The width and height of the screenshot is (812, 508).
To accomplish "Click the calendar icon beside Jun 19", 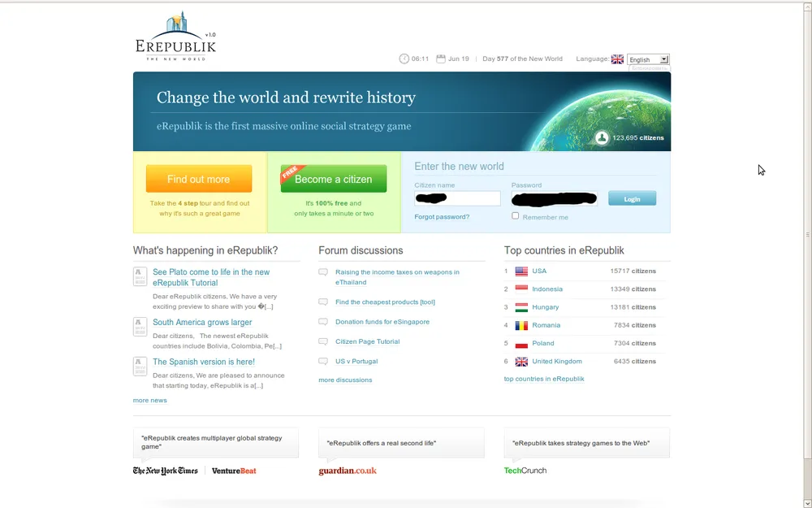I will click(441, 59).
